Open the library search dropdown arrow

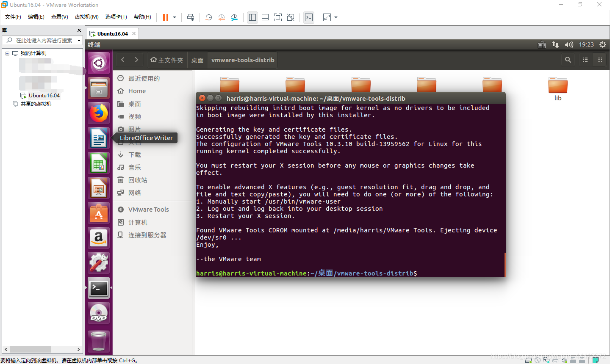pos(79,41)
